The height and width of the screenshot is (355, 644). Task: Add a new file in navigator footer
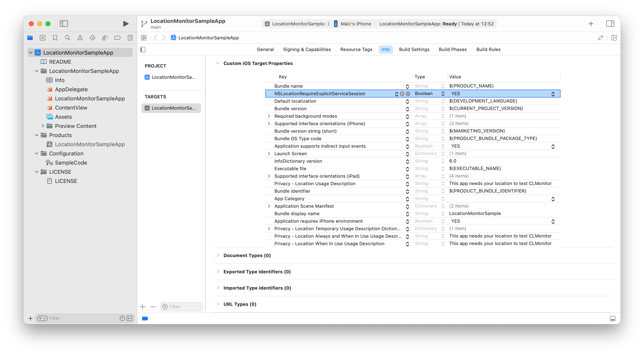click(30, 318)
